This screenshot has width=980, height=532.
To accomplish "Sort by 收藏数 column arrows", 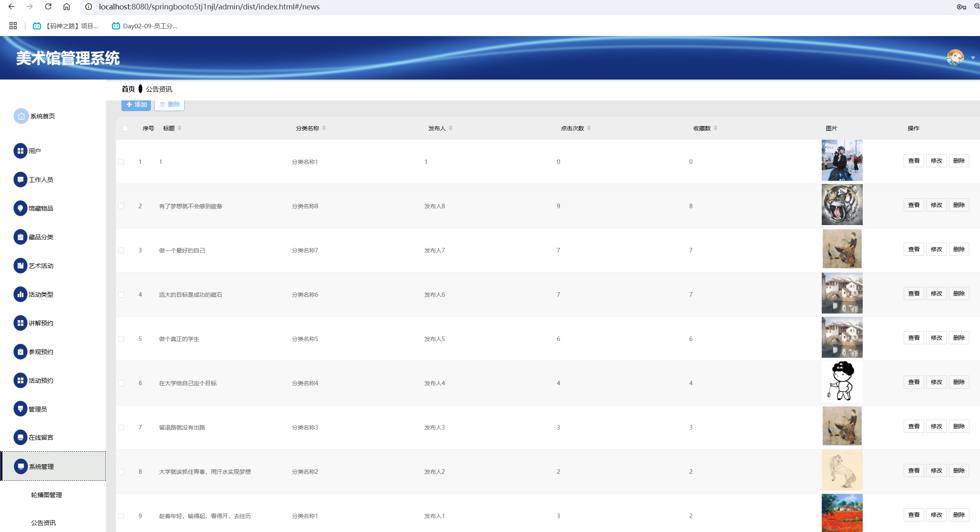I will click(716, 128).
